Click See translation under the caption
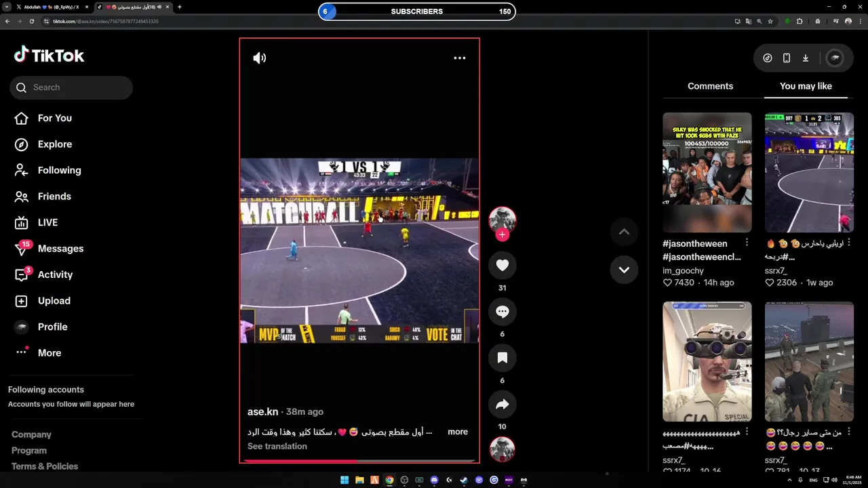This screenshot has width=868, height=488. (x=277, y=446)
